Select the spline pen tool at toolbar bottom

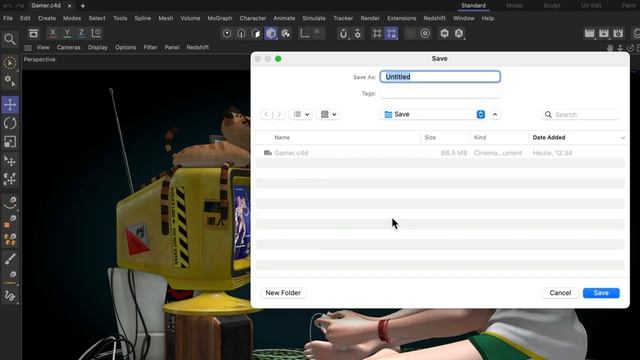[10, 296]
